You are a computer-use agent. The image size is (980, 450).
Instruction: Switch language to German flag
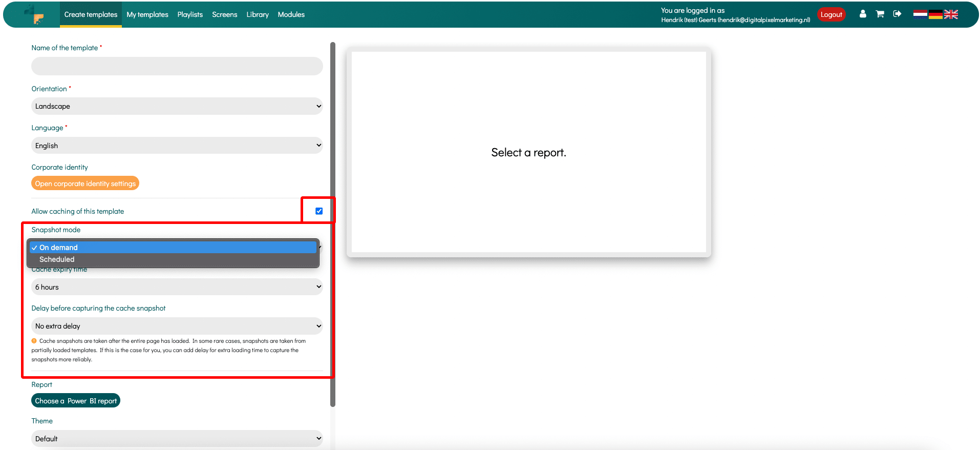coord(935,14)
